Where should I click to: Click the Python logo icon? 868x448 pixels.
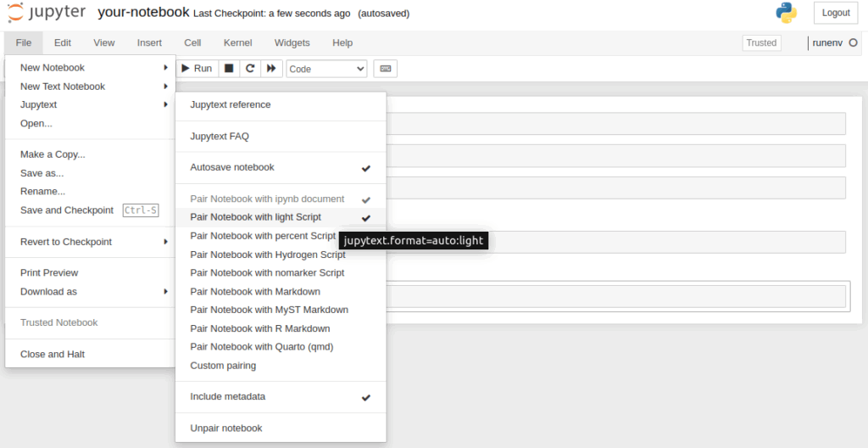tap(786, 13)
